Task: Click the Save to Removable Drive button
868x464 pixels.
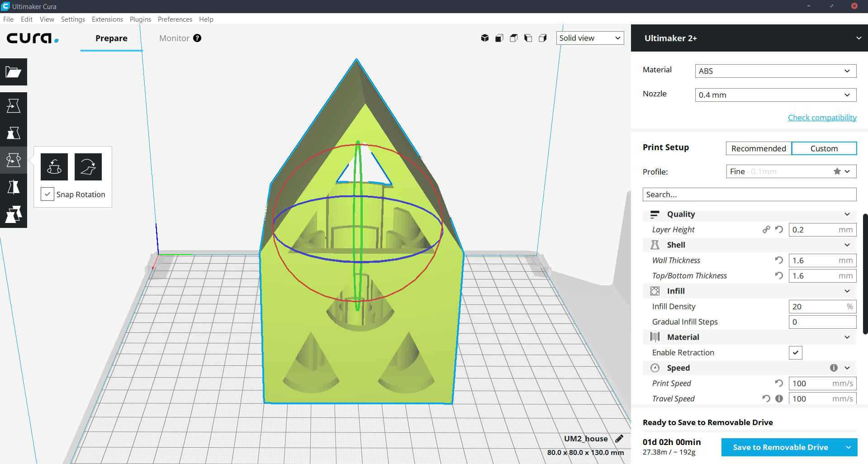Action: click(781, 447)
